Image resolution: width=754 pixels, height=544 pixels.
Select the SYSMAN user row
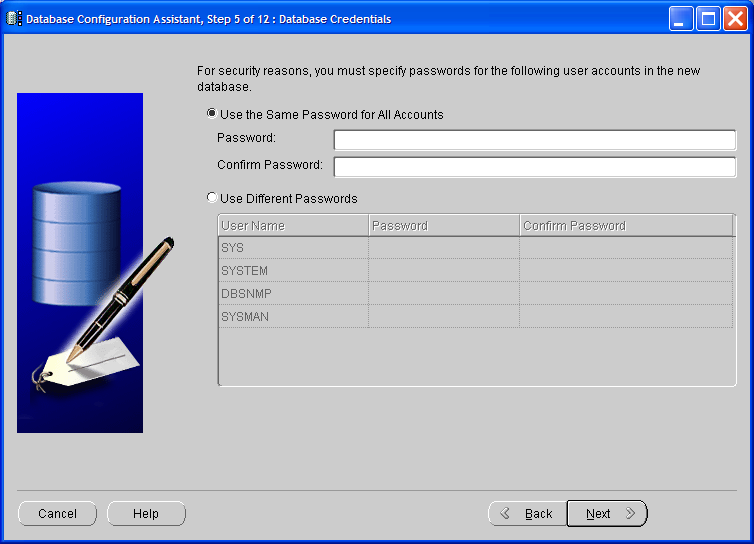coord(476,316)
